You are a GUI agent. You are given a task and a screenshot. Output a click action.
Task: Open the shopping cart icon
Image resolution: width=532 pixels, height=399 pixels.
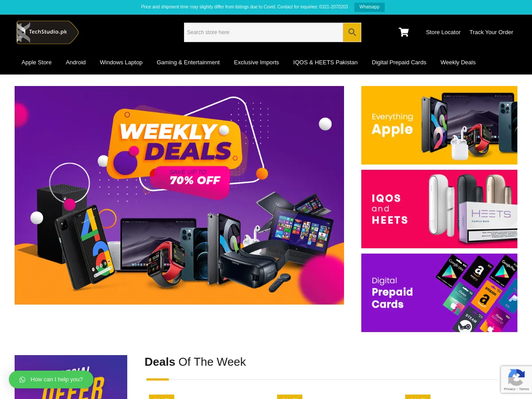pos(404,32)
